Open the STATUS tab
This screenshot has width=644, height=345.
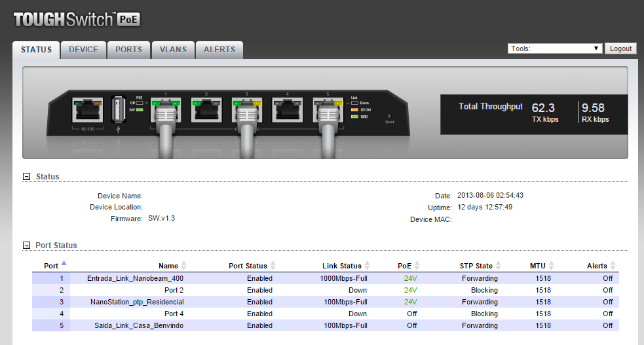click(x=36, y=50)
